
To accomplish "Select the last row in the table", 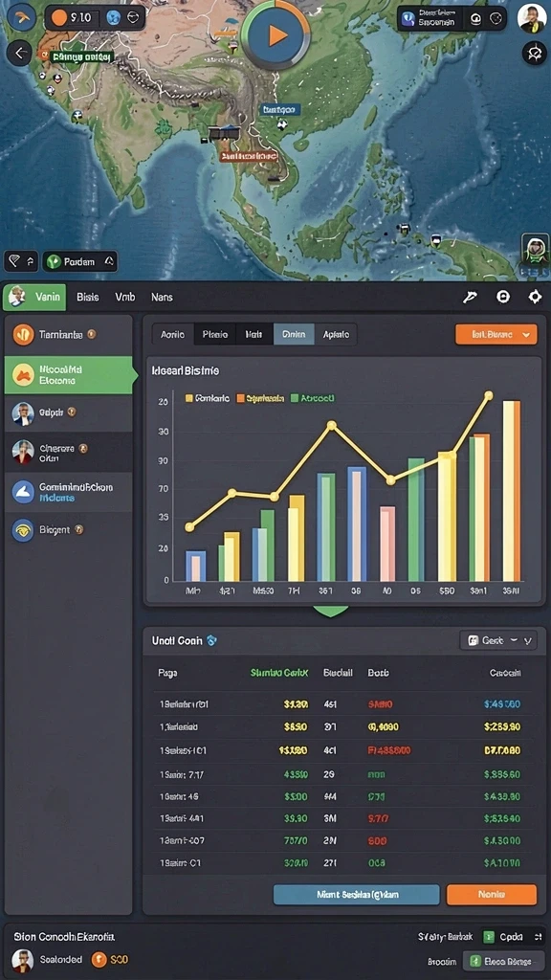I will [x=342, y=863].
